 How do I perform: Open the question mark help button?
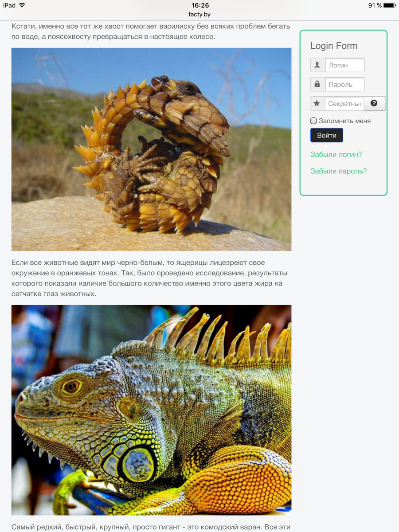tap(374, 103)
